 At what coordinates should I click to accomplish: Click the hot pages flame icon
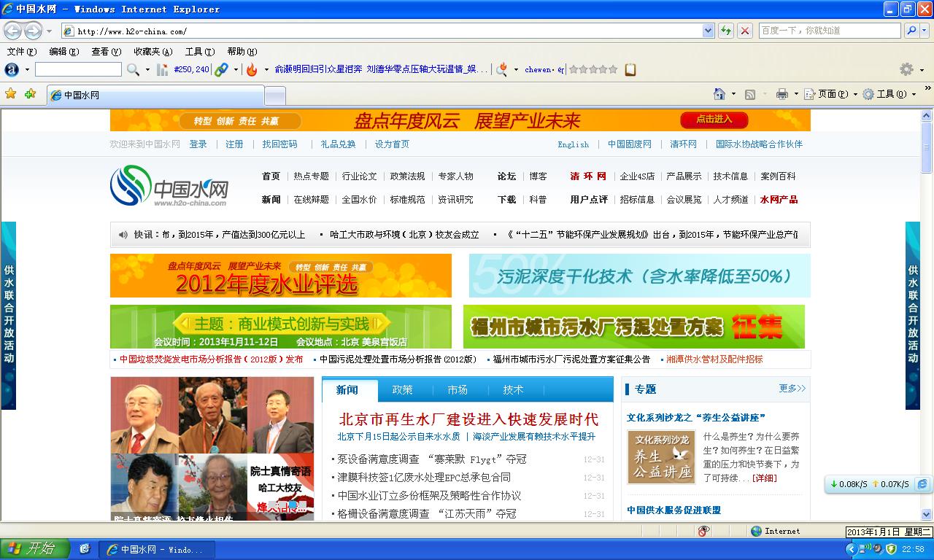coord(252,69)
